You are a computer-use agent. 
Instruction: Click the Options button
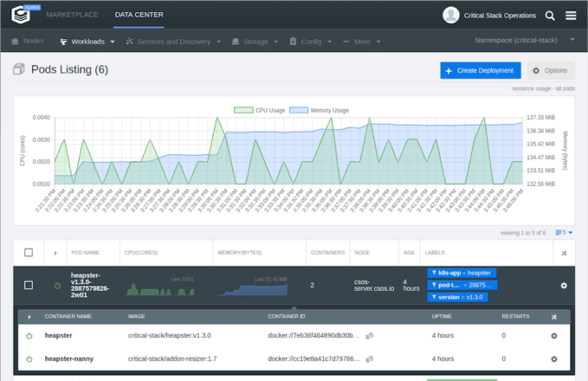click(552, 70)
